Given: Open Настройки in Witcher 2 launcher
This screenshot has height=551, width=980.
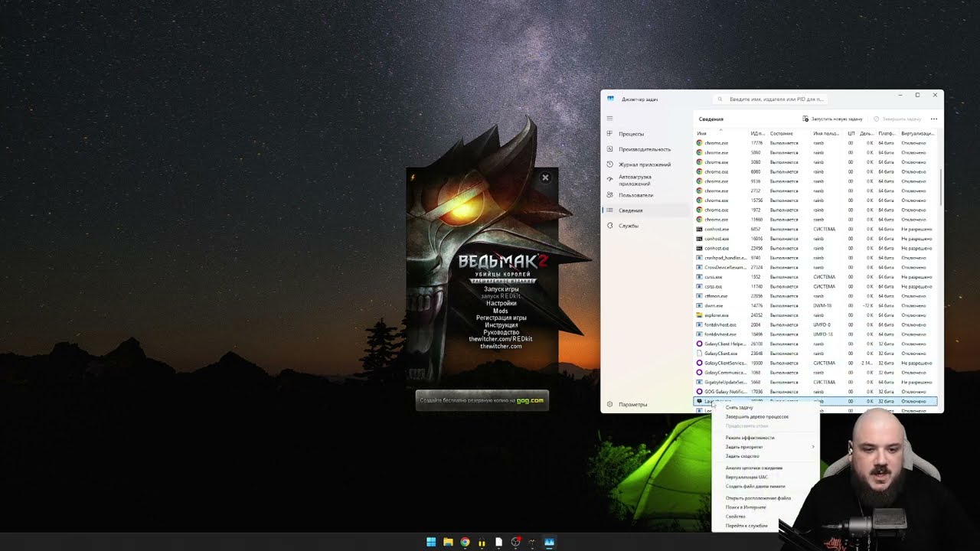Looking at the screenshot, I should pos(501,304).
